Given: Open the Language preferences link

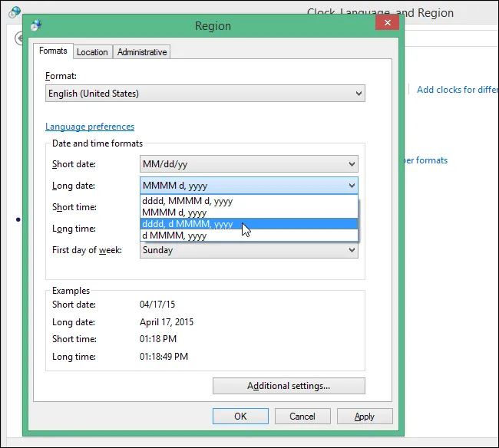Looking at the screenshot, I should click(90, 127).
